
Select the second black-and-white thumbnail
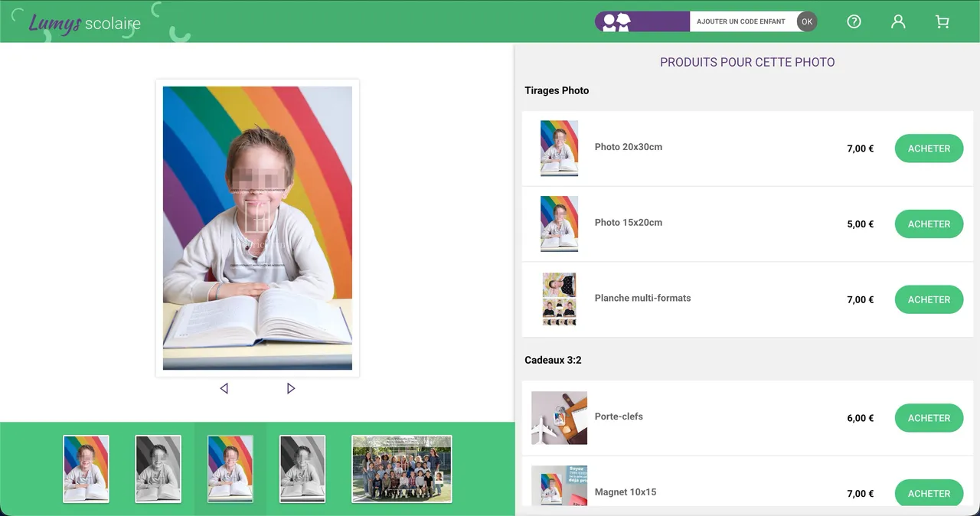pyautogui.click(x=302, y=469)
